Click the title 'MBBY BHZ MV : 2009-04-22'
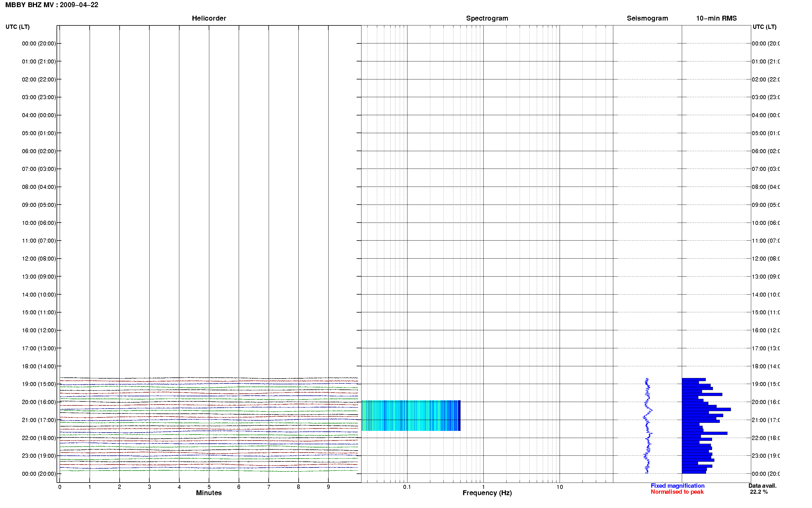Viewport: 812px width, 508px height. (x=52, y=5)
